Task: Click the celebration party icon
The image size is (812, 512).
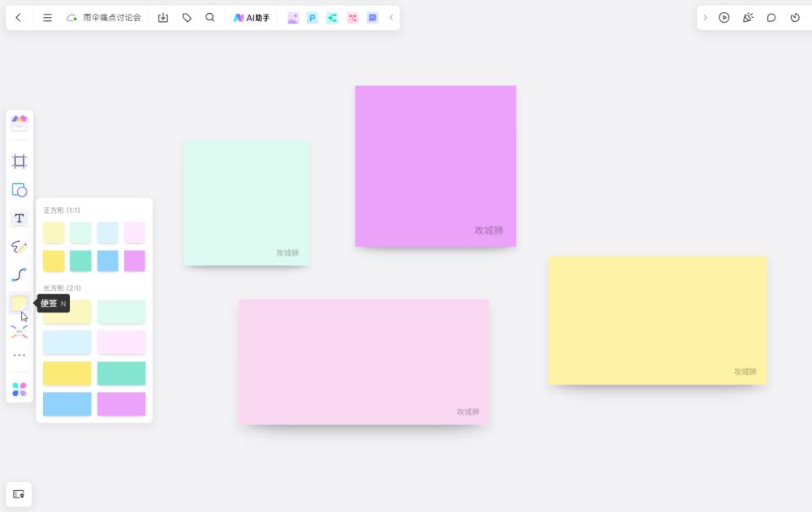Action: [x=748, y=18]
